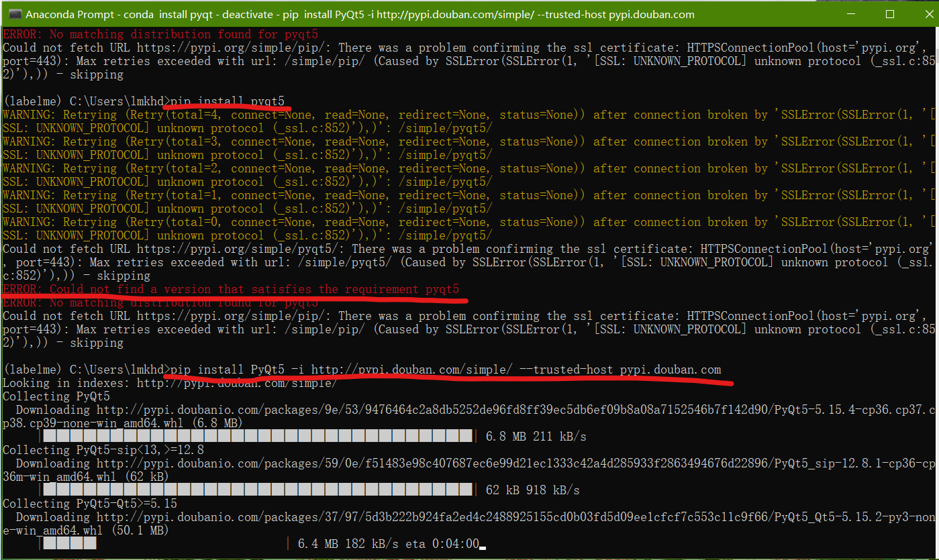The width and height of the screenshot is (939, 560).
Task: Click the 'Looking in indexes:' line
Action: pos(170,383)
